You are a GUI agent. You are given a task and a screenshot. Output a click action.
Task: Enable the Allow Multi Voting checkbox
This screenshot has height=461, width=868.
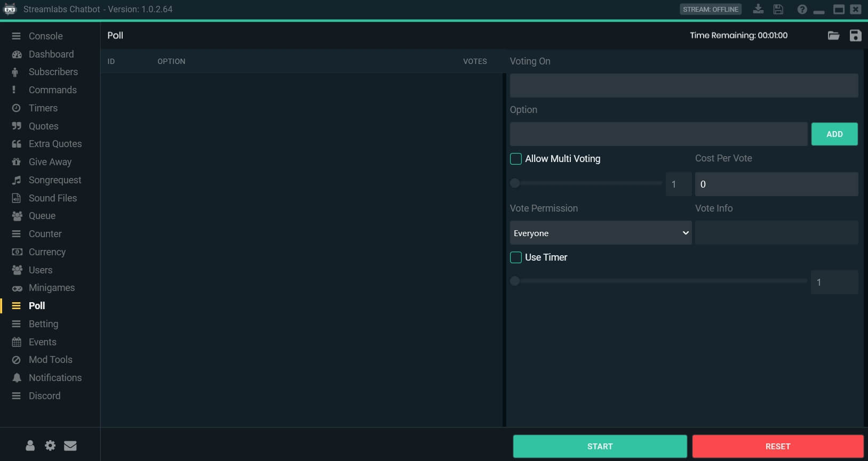coord(516,159)
